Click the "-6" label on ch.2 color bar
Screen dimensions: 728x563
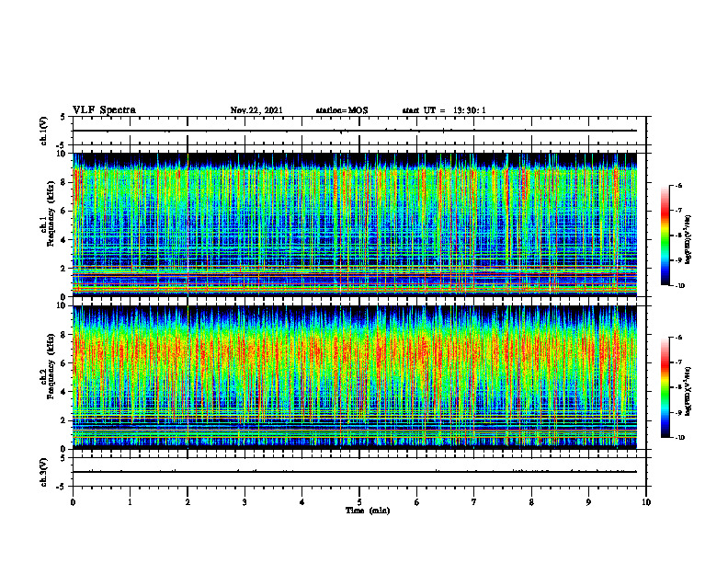coord(678,338)
